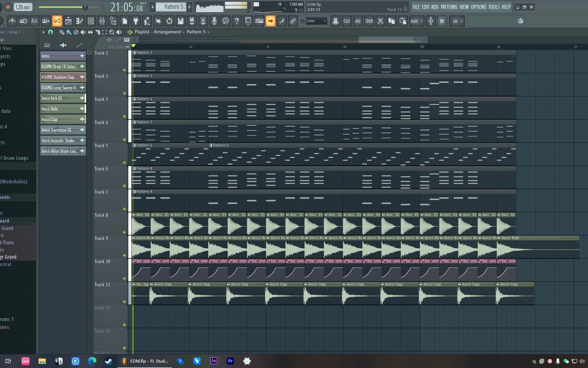
Task: Mute Track 11 with its green dot
Action: (x=124, y=302)
